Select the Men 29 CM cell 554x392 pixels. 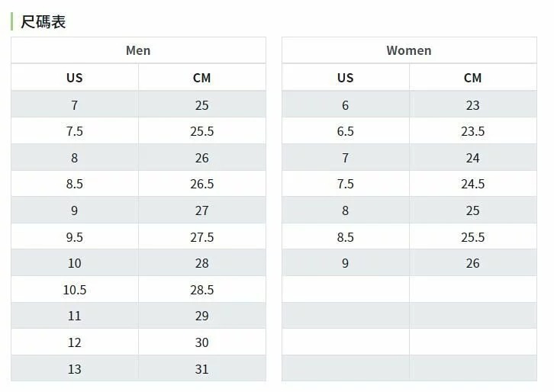(201, 316)
